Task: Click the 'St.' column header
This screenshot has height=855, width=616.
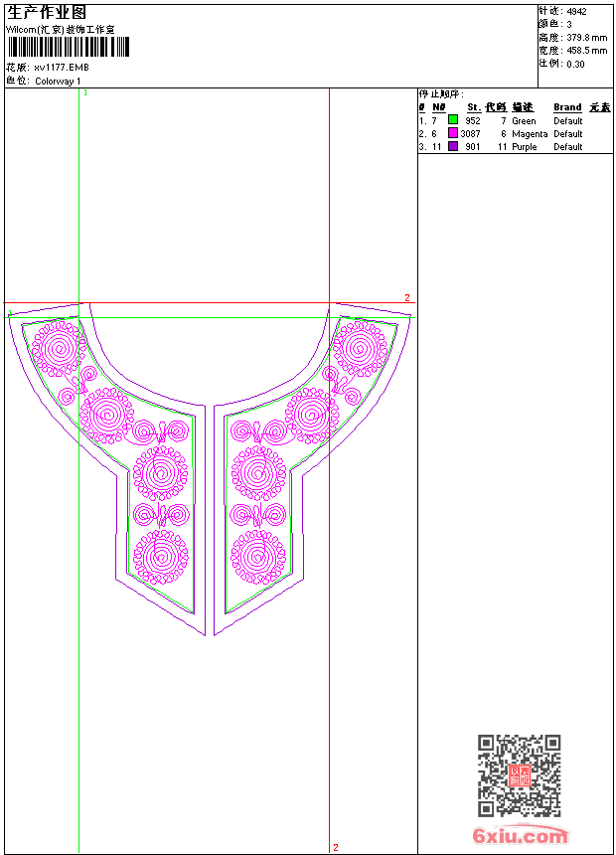Action: [474, 107]
